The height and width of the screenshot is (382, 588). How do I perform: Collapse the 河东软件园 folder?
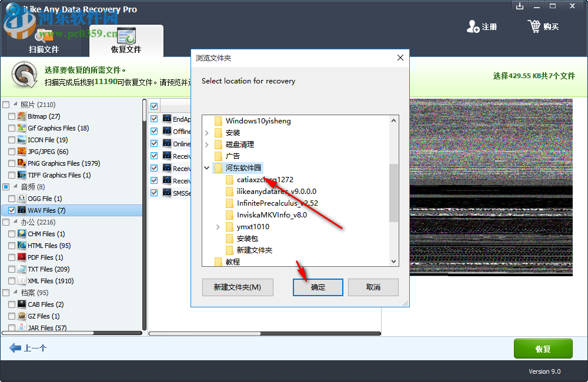click(206, 167)
